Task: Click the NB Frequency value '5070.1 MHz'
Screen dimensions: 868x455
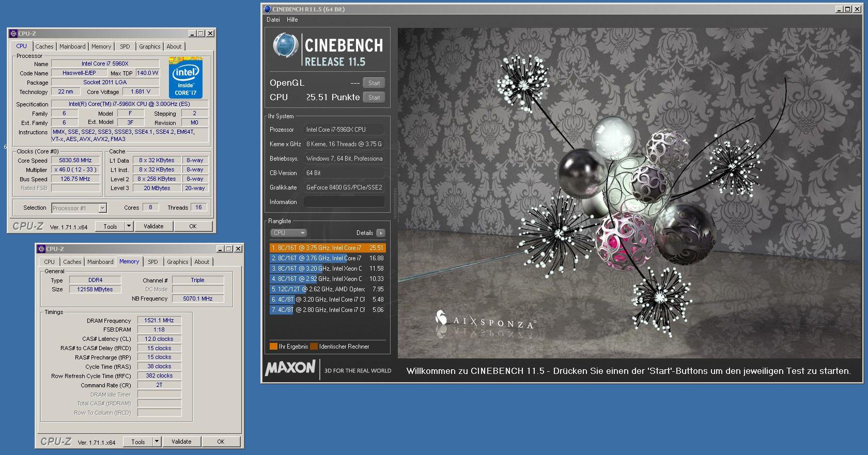Action: point(198,299)
